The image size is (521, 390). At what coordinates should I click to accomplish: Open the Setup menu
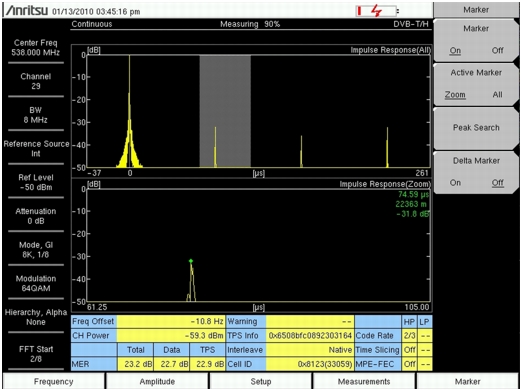261,381
